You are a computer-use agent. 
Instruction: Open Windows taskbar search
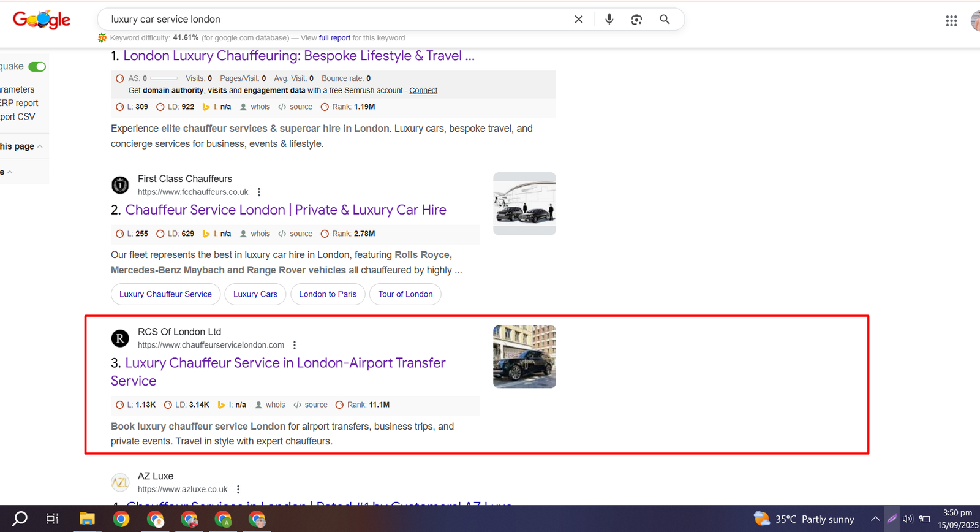[20, 519]
